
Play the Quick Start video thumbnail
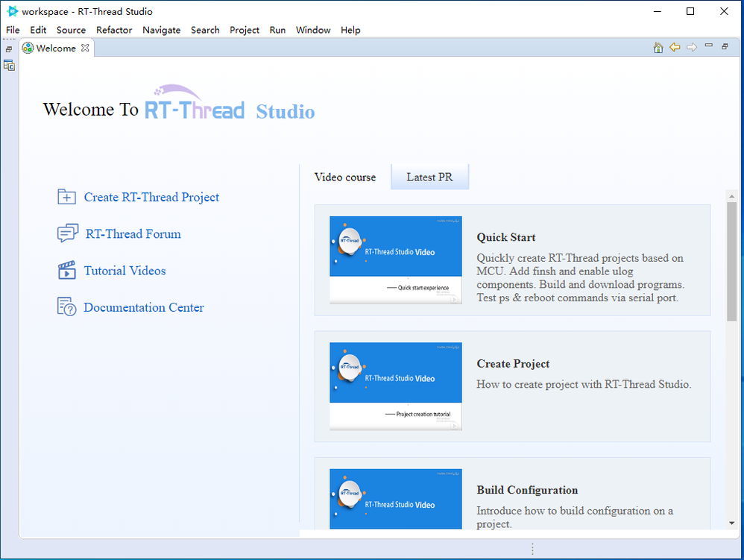[x=396, y=260]
